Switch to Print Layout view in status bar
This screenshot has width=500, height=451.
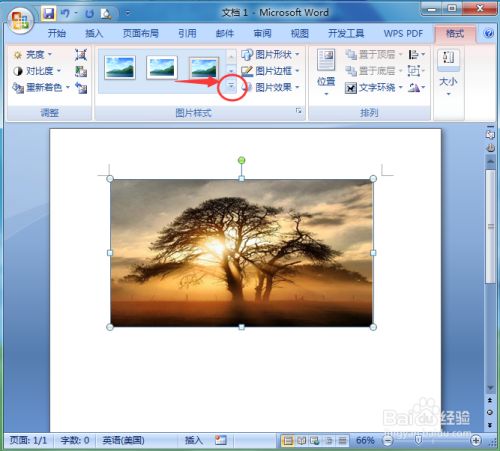pyautogui.click(x=287, y=441)
